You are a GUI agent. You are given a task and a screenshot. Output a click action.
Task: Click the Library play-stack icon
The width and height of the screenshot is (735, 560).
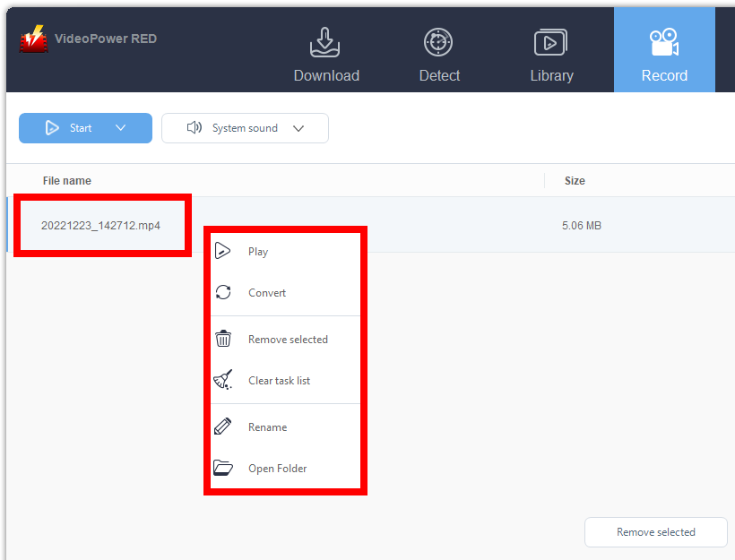tap(550, 42)
